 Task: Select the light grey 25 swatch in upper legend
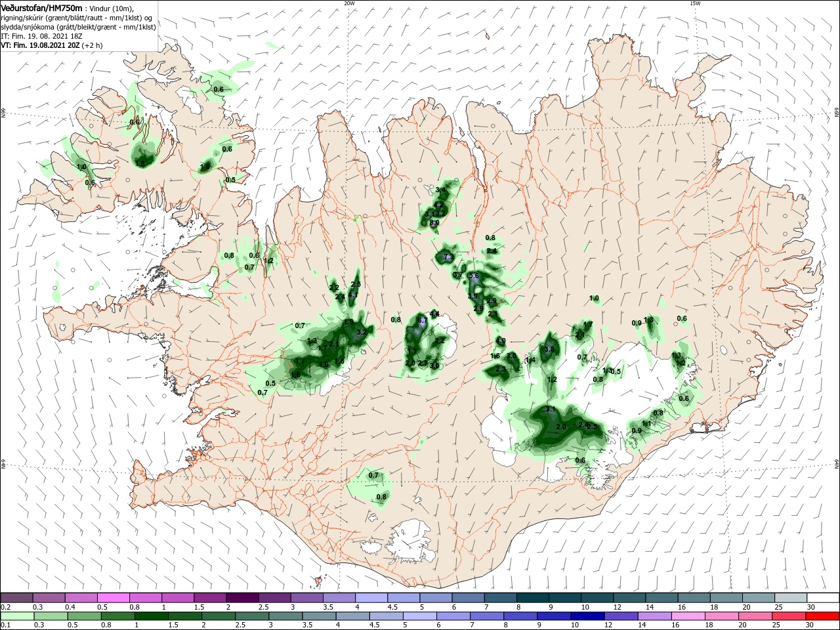coord(790,598)
